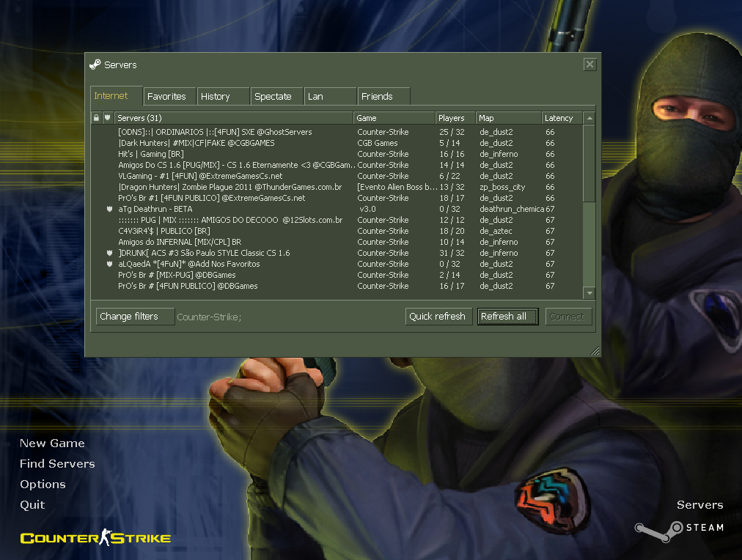Close the Servers window
Image resolution: width=742 pixels, height=560 pixels.
click(x=589, y=65)
